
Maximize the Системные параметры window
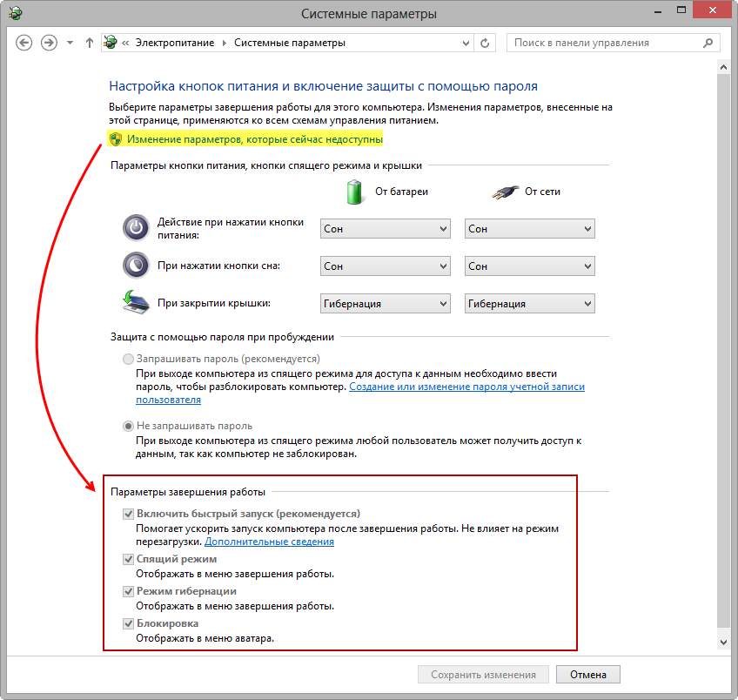click(x=681, y=10)
